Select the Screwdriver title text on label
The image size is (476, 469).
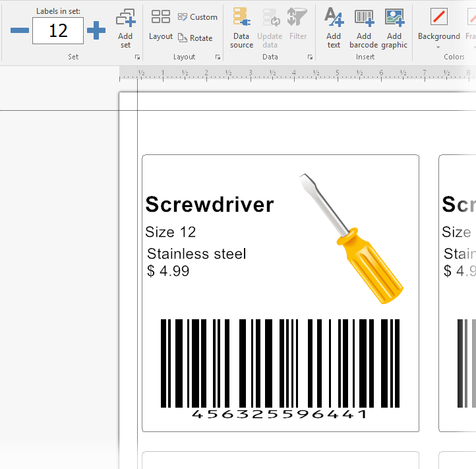[x=210, y=204]
